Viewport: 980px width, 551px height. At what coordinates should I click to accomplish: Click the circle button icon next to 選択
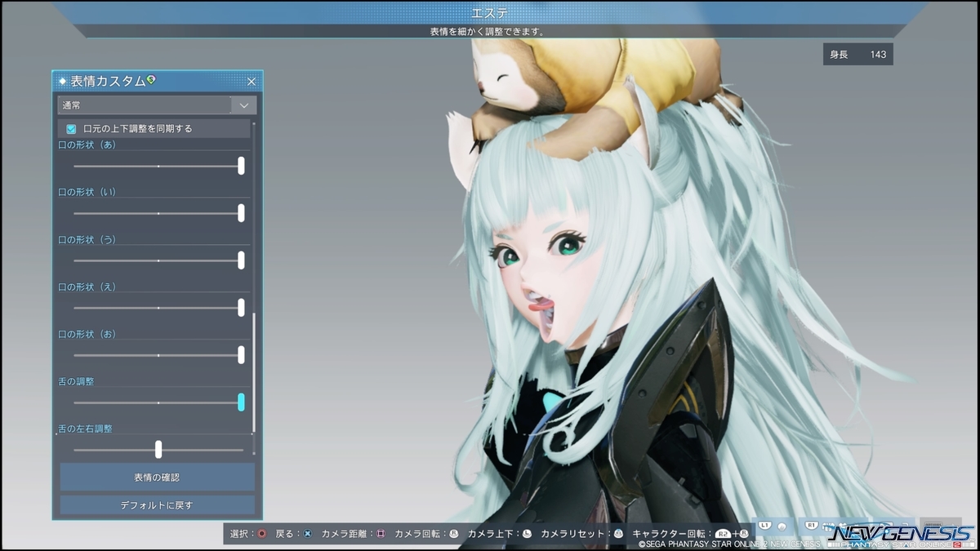[x=262, y=534]
